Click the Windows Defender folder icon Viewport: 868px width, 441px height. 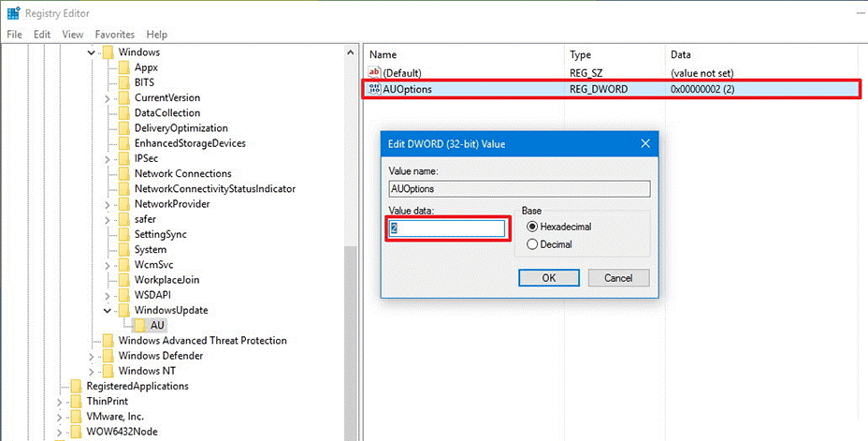pos(108,356)
